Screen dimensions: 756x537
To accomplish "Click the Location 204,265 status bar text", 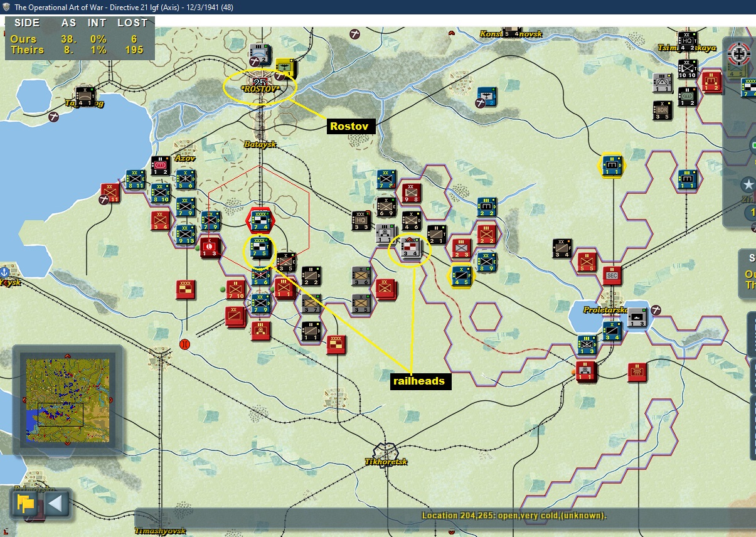I will tap(514, 516).
